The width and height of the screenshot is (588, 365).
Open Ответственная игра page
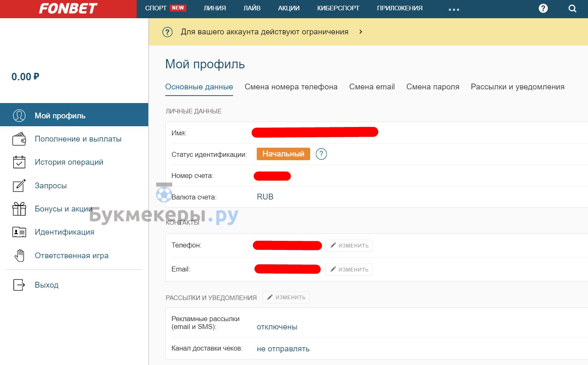pyautogui.click(x=72, y=256)
